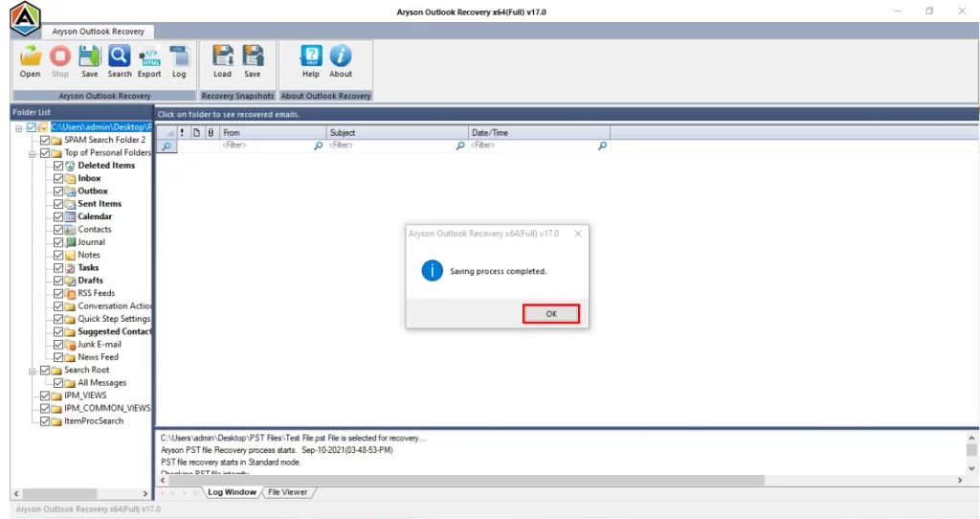Collapse the root PST file node
980x519 pixels.
[19, 128]
